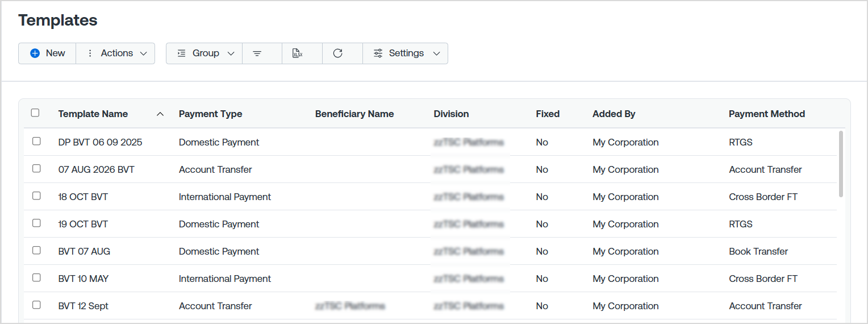Screen dimensions: 868x324
Task: Open template 19 OCT BVT
Action: pos(83,225)
